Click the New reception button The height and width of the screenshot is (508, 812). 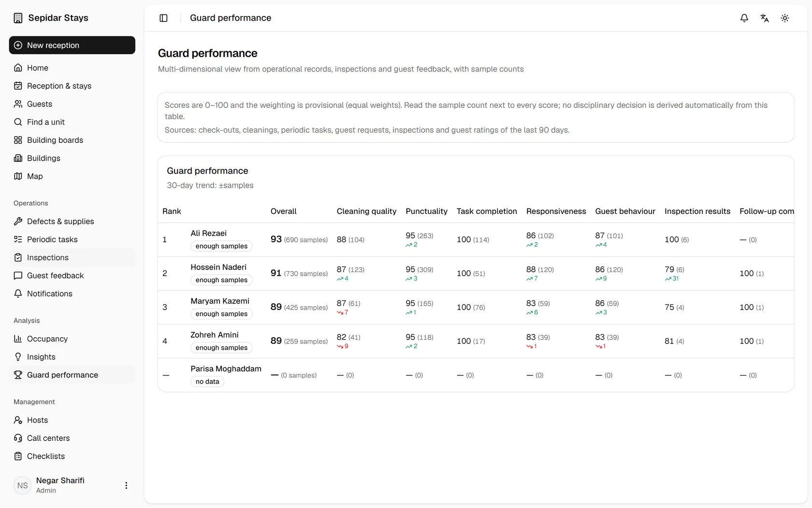click(72, 45)
